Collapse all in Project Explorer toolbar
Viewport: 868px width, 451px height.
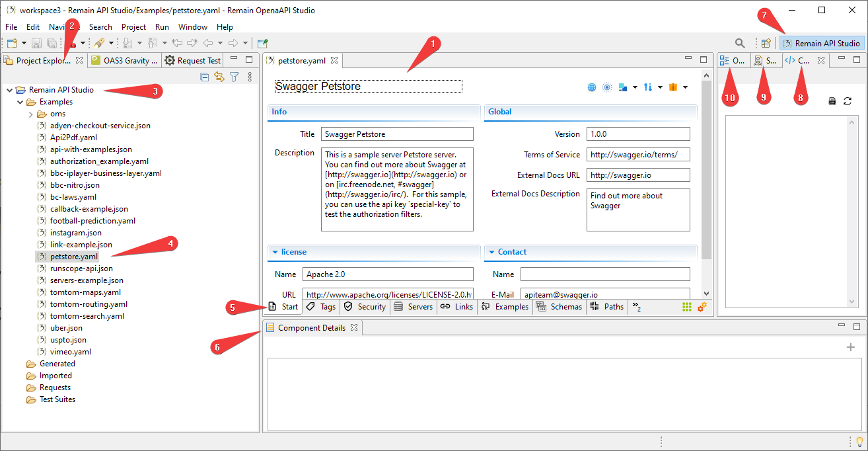(x=205, y=77)
